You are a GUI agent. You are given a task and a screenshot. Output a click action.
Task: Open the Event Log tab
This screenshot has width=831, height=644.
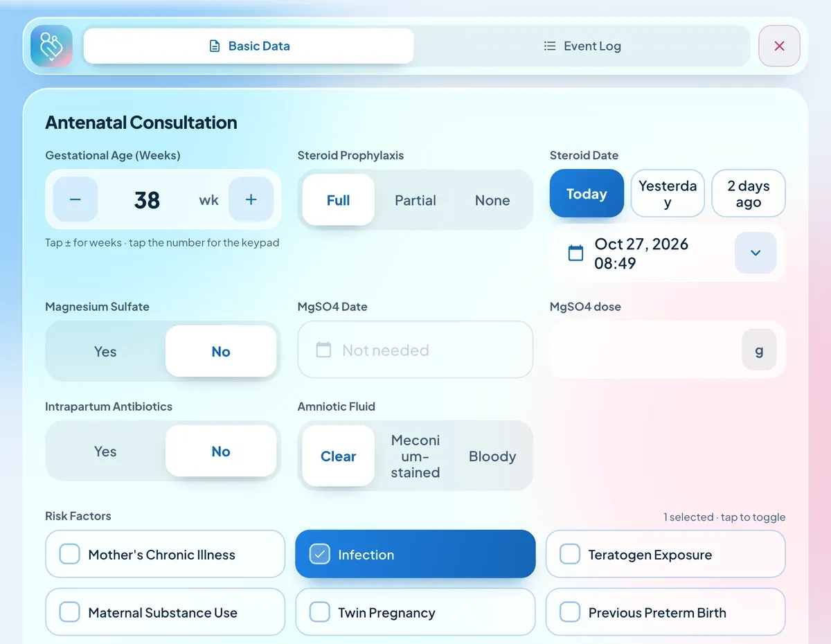click(582, 46)
